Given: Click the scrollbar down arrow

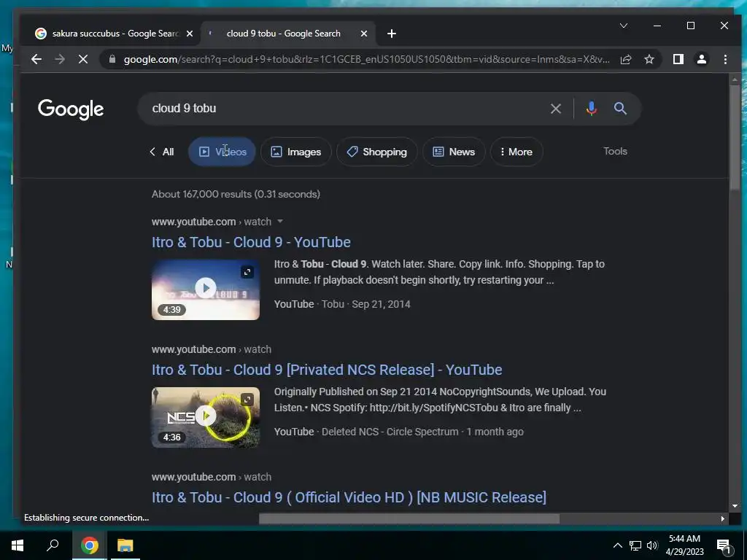Looking at the screenshot, I should point(735,506).
